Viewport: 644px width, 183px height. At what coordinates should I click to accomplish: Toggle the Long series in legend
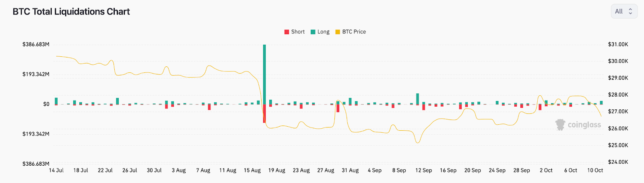323,32
